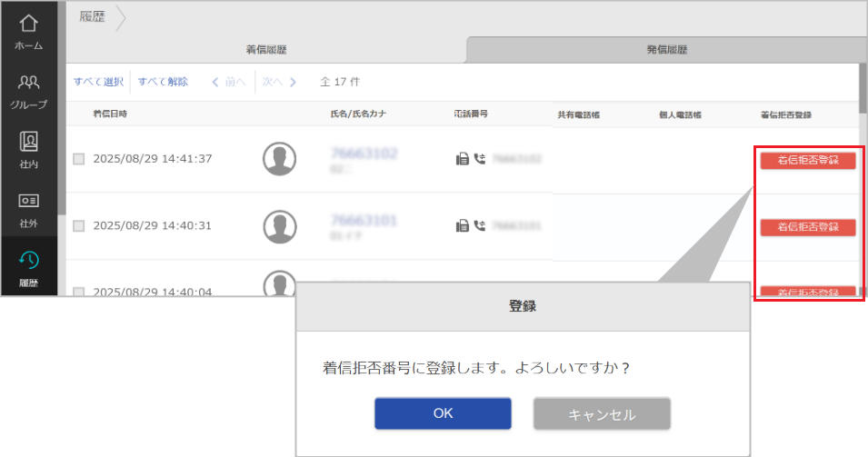Confirm registration with OK

pyautogui.click(x=443, y=414)
